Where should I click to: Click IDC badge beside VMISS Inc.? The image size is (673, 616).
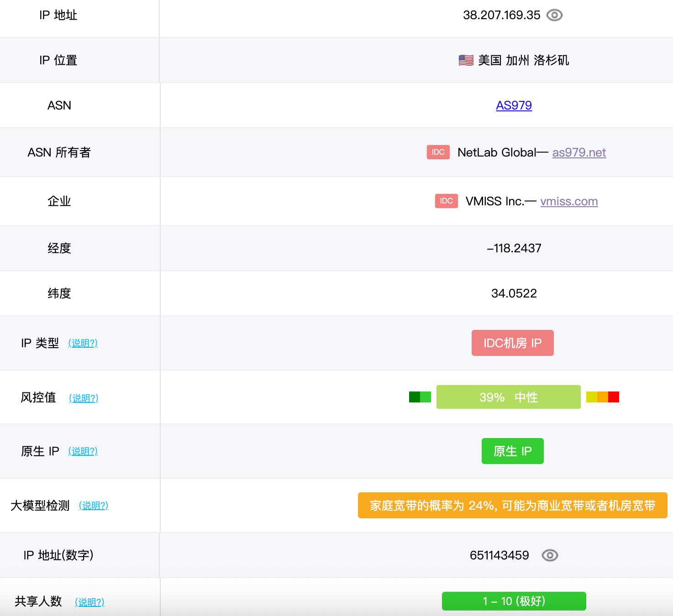click(446, 201)
